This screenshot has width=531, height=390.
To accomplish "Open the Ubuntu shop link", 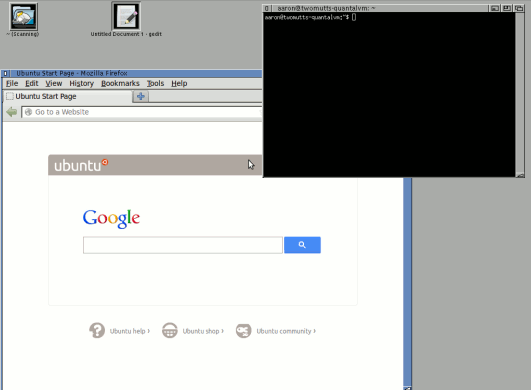I will 203,331.
